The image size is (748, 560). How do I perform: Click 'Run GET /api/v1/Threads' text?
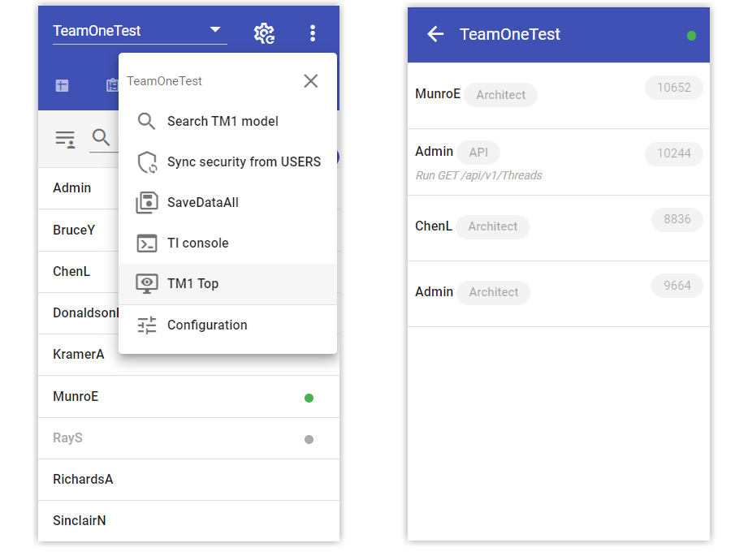point(479,175)
